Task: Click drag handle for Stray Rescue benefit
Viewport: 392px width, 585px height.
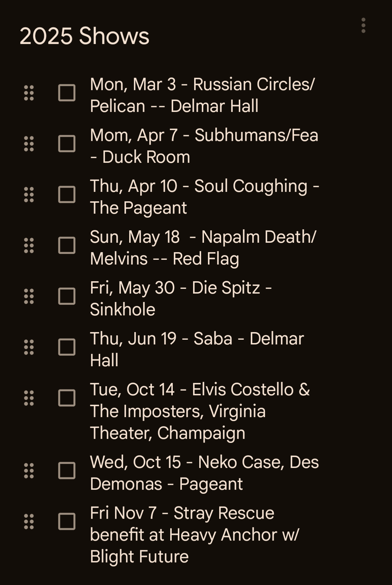Action: click(x=29, y=522)
